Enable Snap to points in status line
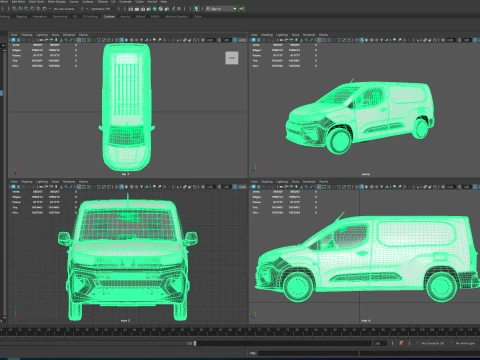 (26, 9)
